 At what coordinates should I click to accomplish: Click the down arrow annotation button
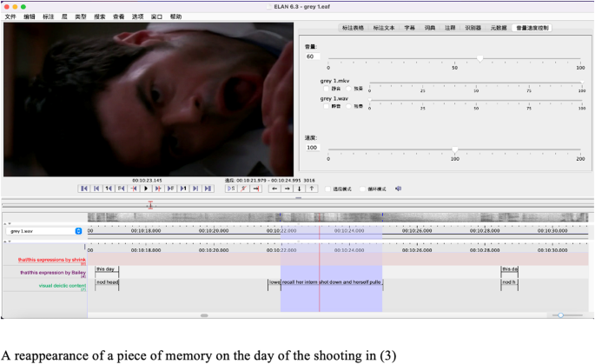coord(300,189)
